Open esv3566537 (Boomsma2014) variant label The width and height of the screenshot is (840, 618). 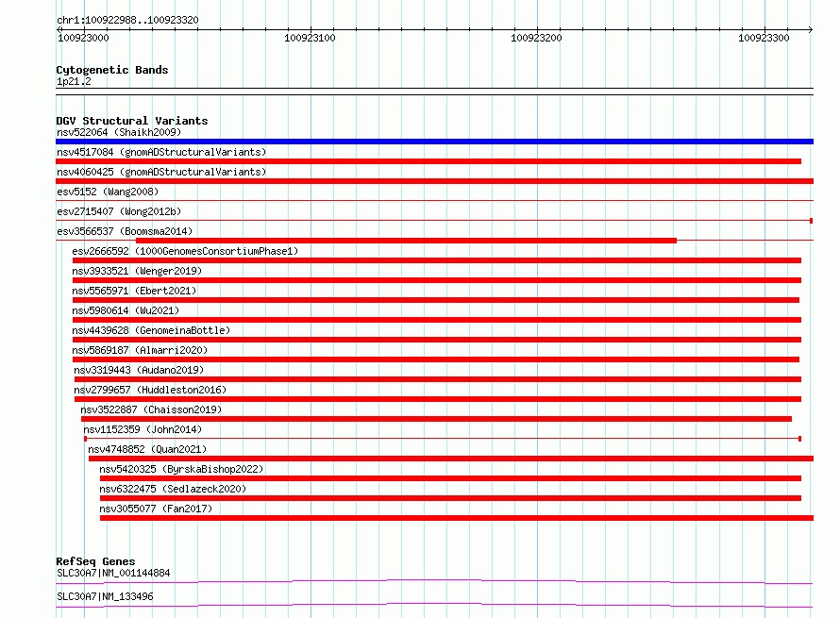[125, 231]
